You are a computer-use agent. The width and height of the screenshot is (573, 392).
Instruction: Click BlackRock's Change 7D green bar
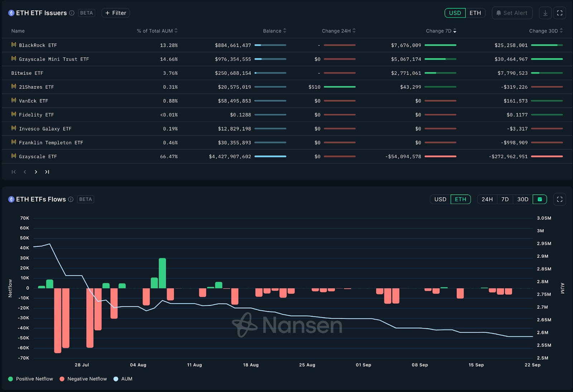click(440, 45)
